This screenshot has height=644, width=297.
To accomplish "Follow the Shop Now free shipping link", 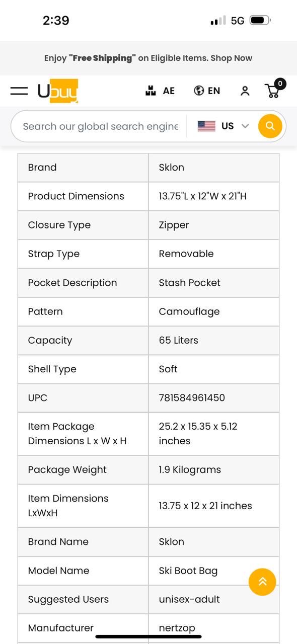I will 231,58.
